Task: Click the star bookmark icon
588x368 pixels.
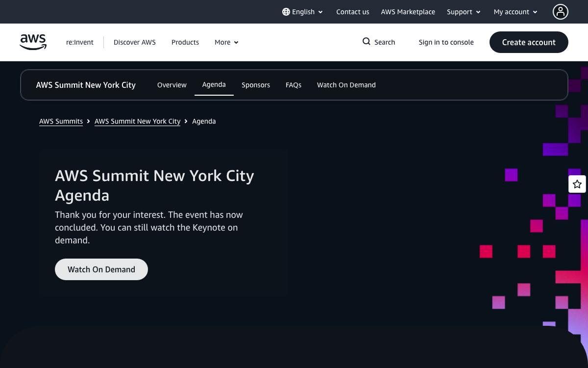Action: point(577,184)
